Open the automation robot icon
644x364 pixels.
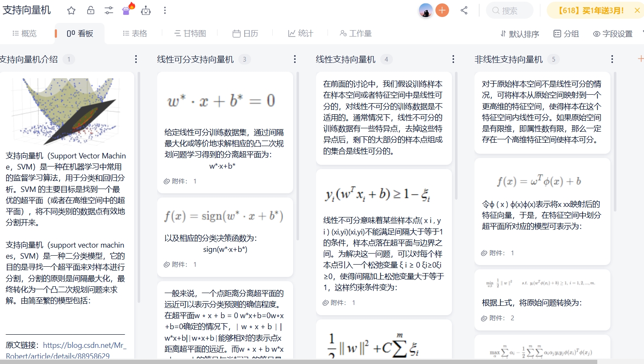click(x=146, y=10)
